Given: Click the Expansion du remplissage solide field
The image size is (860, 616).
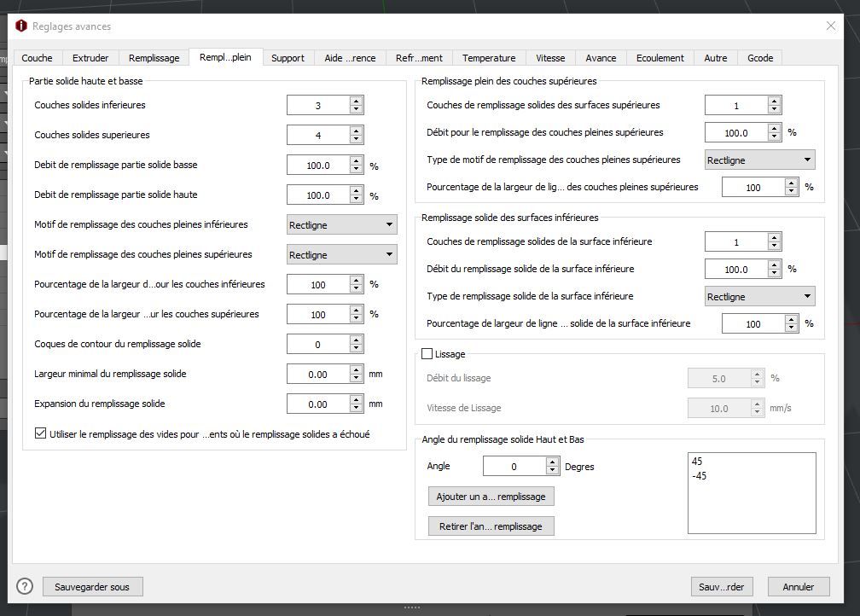Looking at the screenshot, I should [x=318, y=404].
